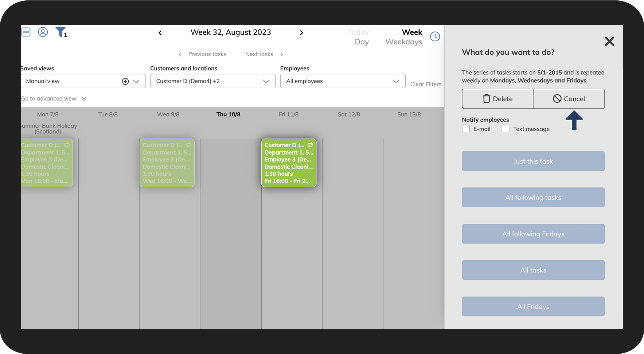This screenshot has width=644, height=354.
Task: Open the hamburger menu icon
Action: coord(26,32)
